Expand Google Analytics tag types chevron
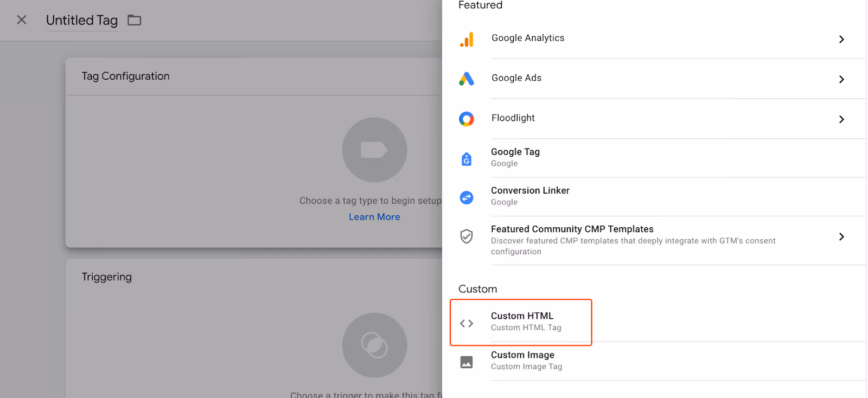The width and height of the screenshot is (868, 398). click(841, 39)
